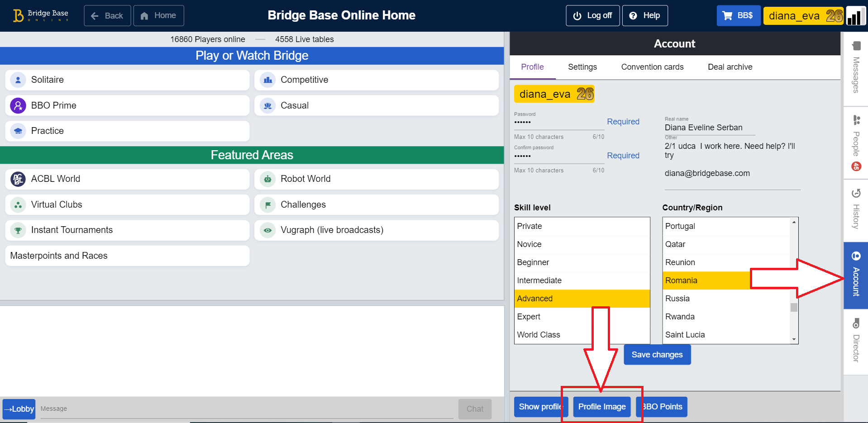Switch to the Settings tab
The image size is (868, 423).
(x=582, y=67)
